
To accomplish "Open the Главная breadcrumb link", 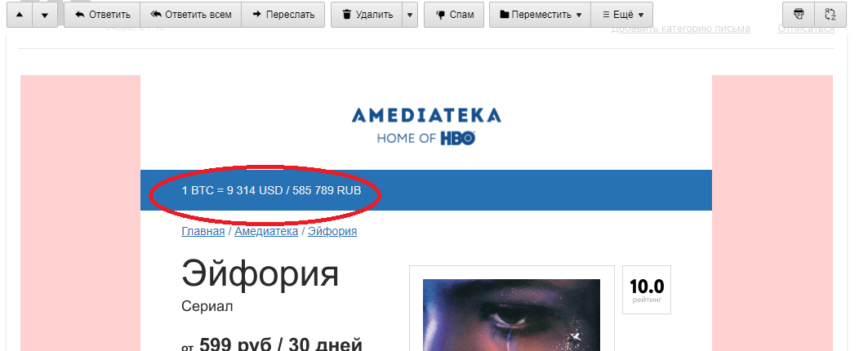I will coord(203,231).
